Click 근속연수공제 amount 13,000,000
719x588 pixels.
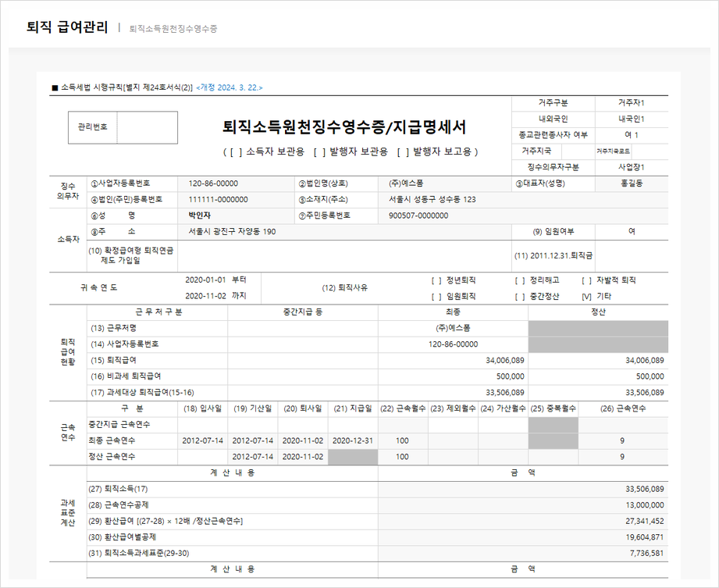click(645, 505)
